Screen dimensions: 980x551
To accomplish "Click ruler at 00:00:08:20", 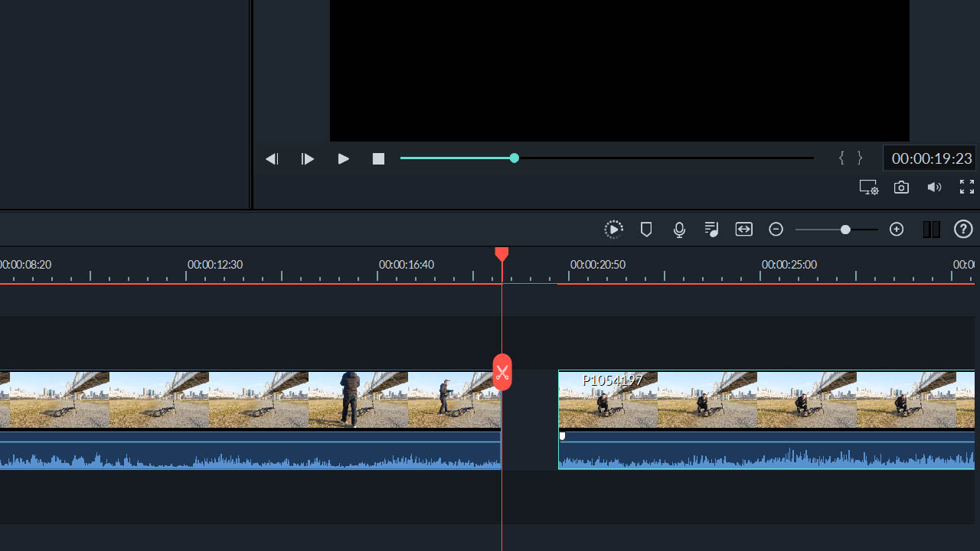I will (26, 265).
